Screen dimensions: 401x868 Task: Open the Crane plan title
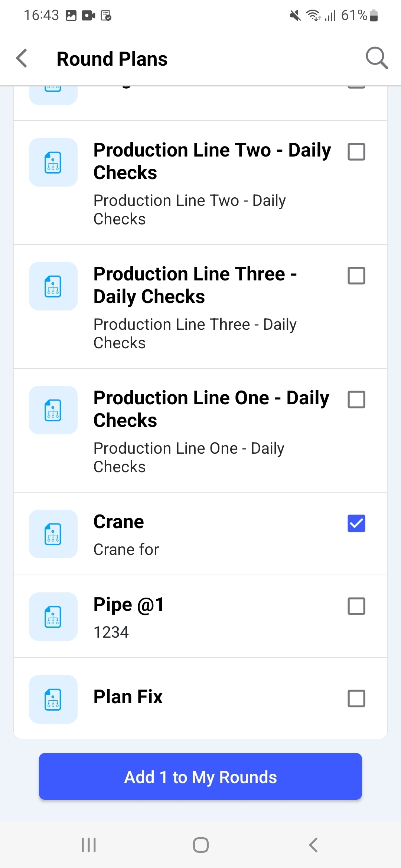tap(119, 522)
